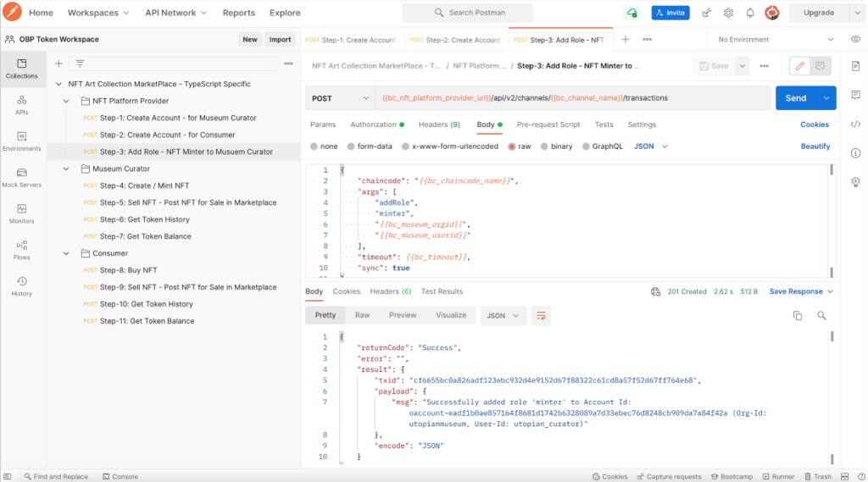Click the pencil edit mode icon
Screen dimensions: 868x482
coord(799,66)
